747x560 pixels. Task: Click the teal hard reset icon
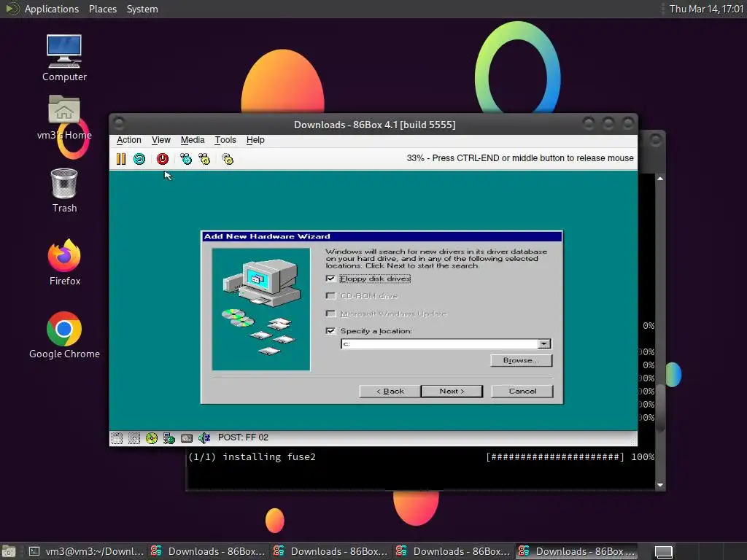[139, 159]
